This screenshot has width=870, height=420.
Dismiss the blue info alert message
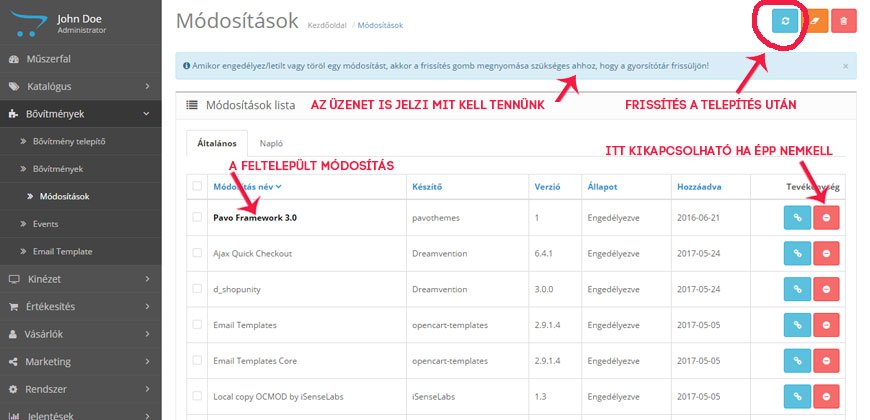pyautogui.click(x=846, y=66)
